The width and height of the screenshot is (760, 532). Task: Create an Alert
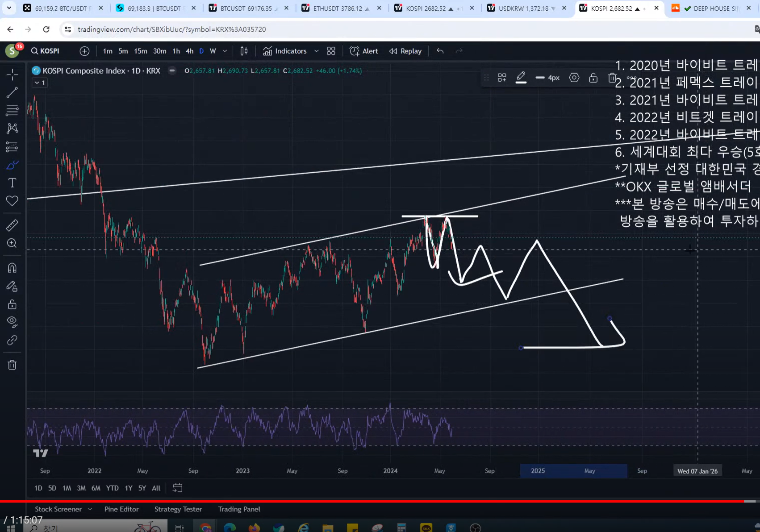pyautogui.click(x=364, y=51)
